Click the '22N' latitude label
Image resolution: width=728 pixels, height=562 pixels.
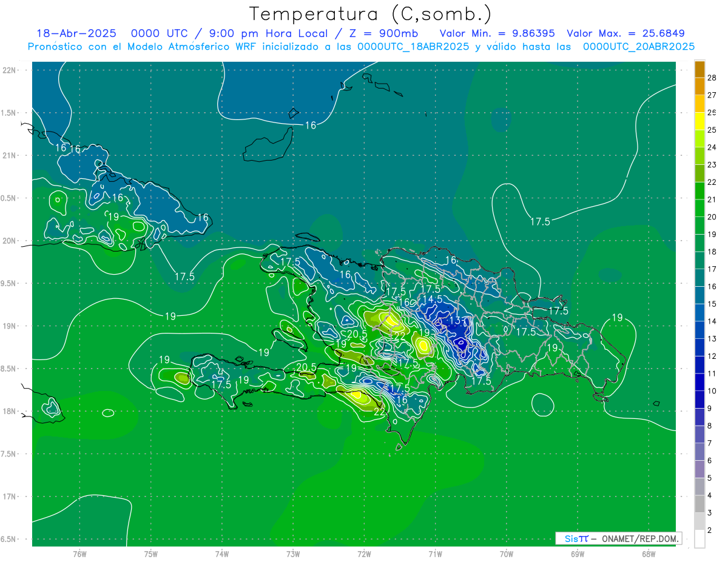pos(9,70)
